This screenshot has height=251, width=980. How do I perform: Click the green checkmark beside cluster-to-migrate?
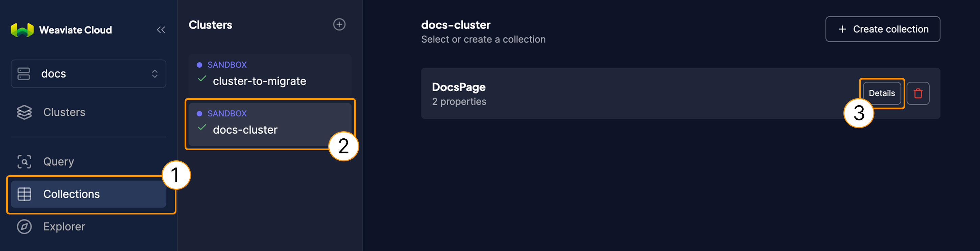click(202, 78)
